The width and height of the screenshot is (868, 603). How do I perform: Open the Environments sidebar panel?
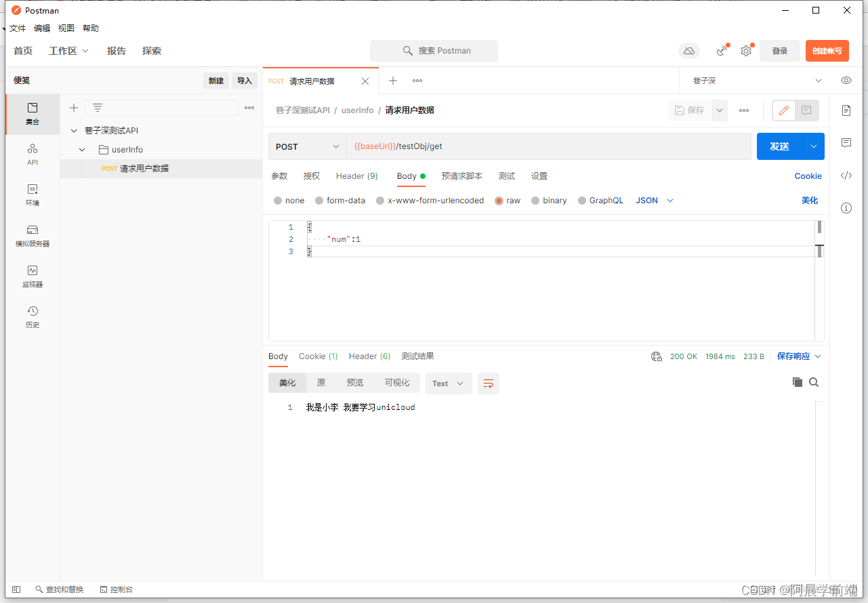click(x=33, y=195)
